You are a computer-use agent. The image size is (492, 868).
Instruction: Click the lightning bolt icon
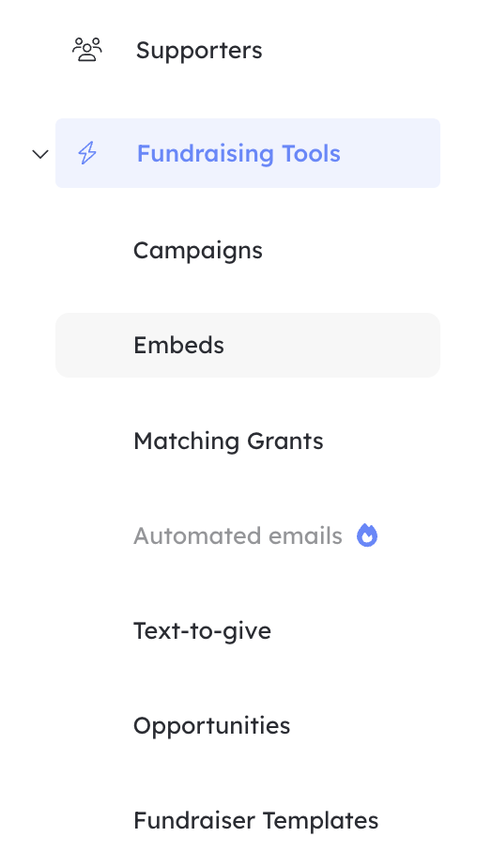(x=87, y=153)
